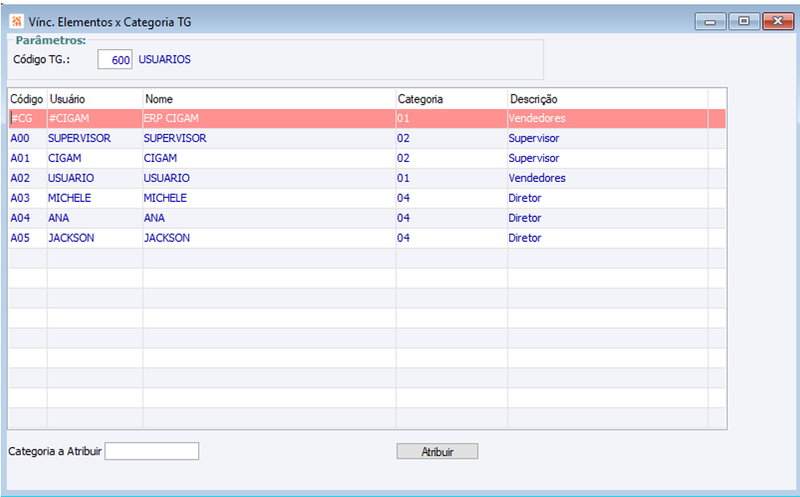Click USUARIO in the Nome column
The image size is (800, 497).
(269, 178)
